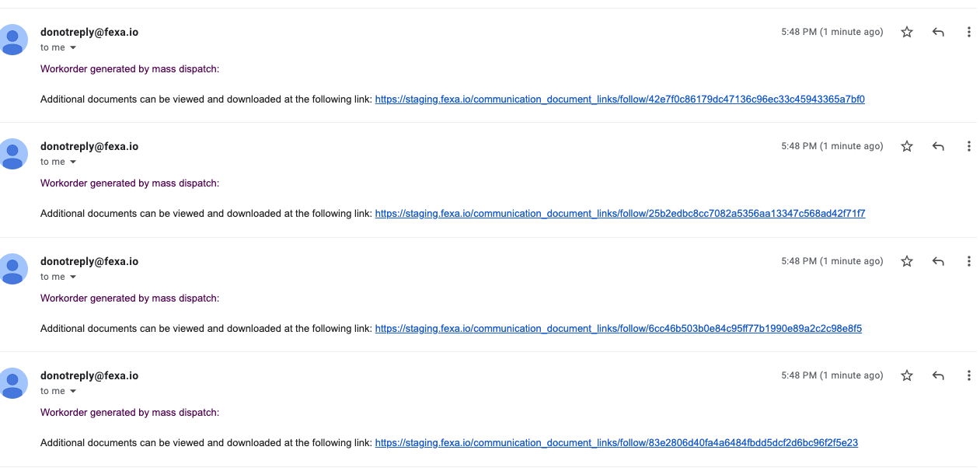Star the second fexa.io email
This screenshot has height=471, width=980.
pos(907,146)
